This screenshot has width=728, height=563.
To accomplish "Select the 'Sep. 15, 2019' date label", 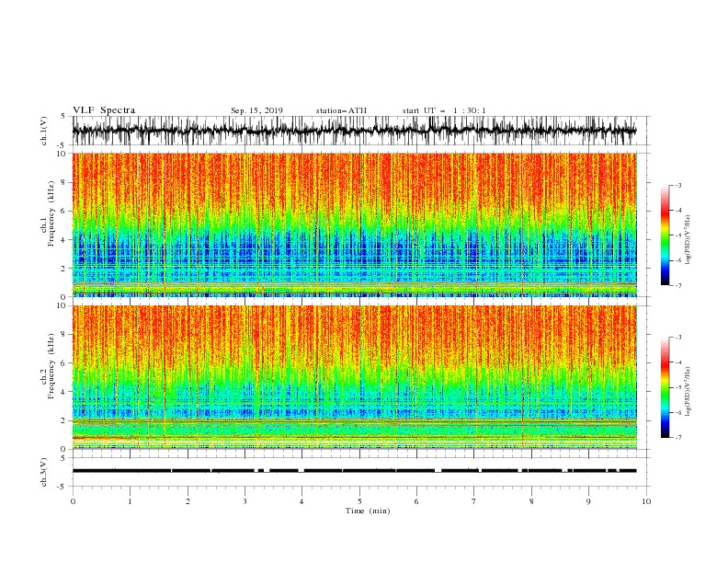I will point(256,110).
